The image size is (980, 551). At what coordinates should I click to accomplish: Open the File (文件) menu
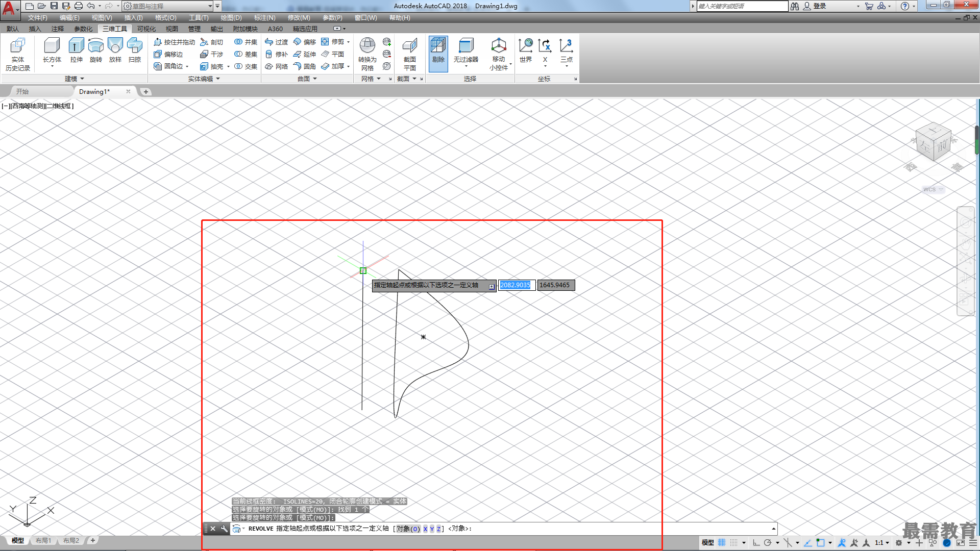click(38, 18)
